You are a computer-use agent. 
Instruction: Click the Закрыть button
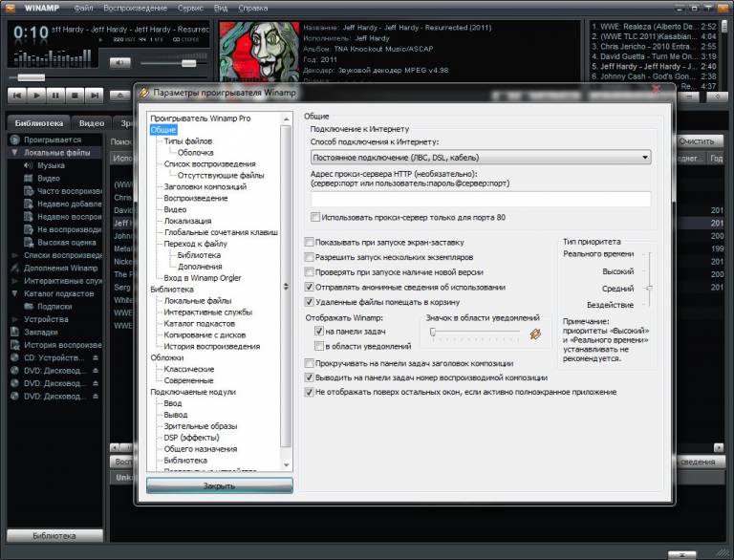220,485
